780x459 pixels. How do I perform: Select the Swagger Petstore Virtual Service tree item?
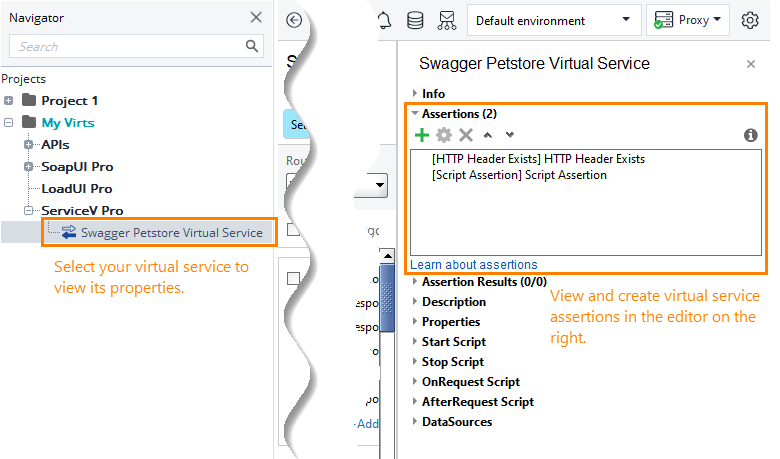[x=172, y=232]
